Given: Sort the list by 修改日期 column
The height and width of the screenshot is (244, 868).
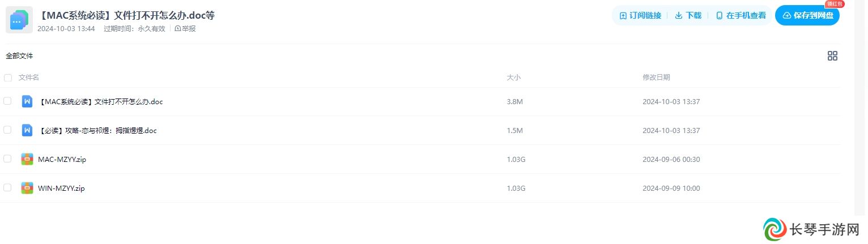Looking at the screenshot, I should (656, 78).
